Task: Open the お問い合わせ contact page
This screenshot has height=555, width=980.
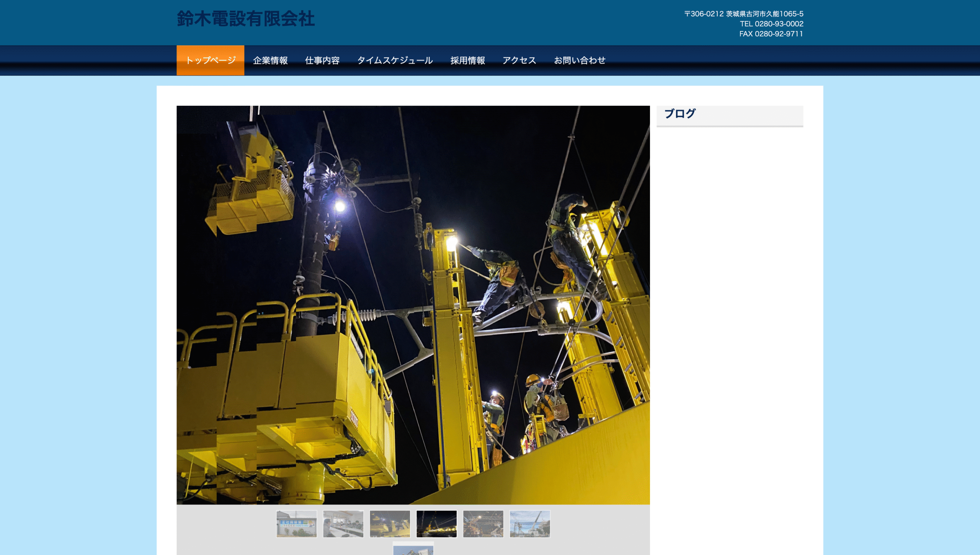Action: point(580,61)
